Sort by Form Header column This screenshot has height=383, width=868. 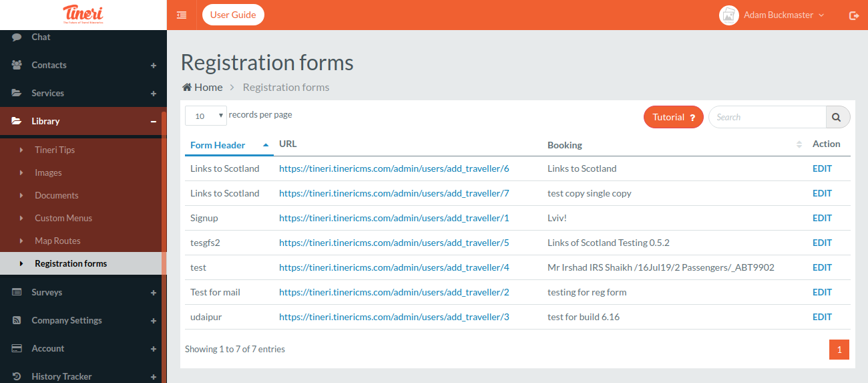[230, 144]
